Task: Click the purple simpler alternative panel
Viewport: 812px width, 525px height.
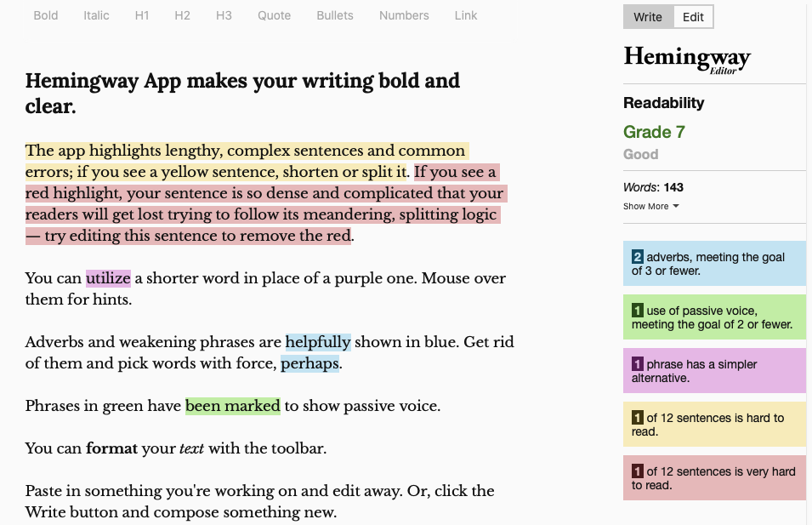Action: 714,371
